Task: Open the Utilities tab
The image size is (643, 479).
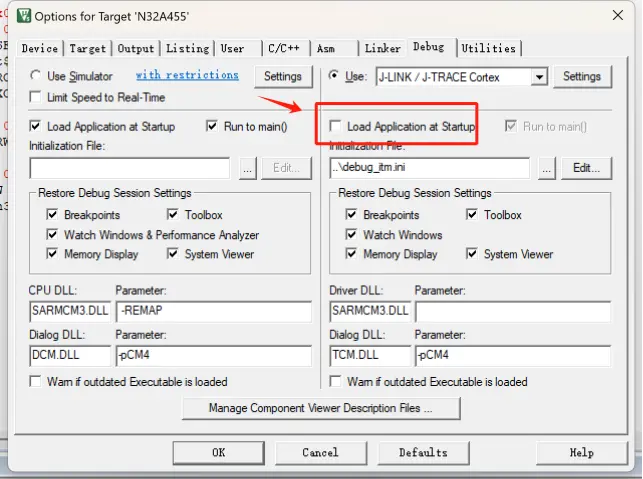Action: pos(489,48)
